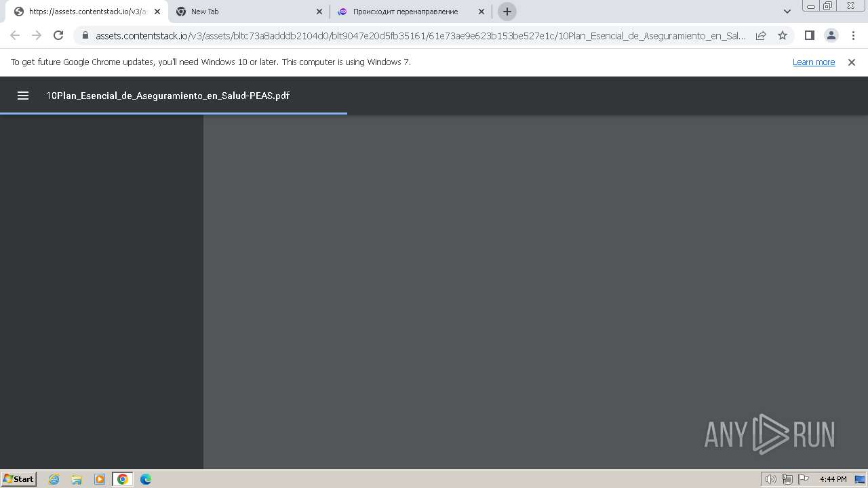Open Chrome profile avatar
The height and width of the screenshot is (488, 868).
point(831,35)
